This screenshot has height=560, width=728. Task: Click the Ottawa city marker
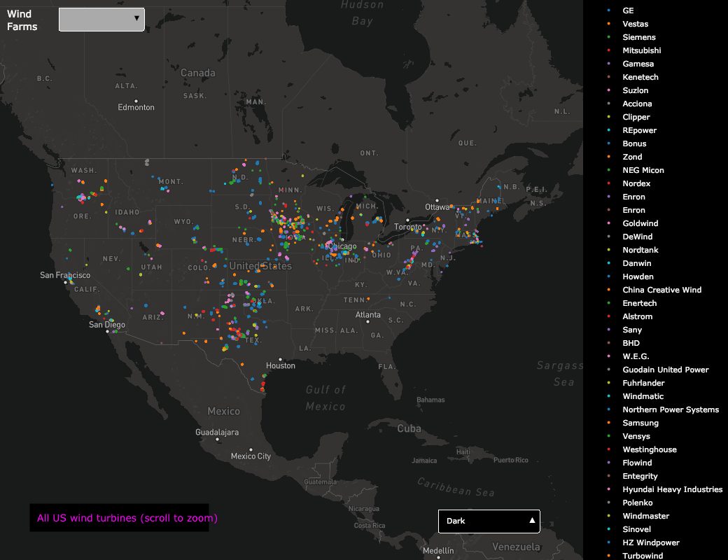click(x=437, y=200)
